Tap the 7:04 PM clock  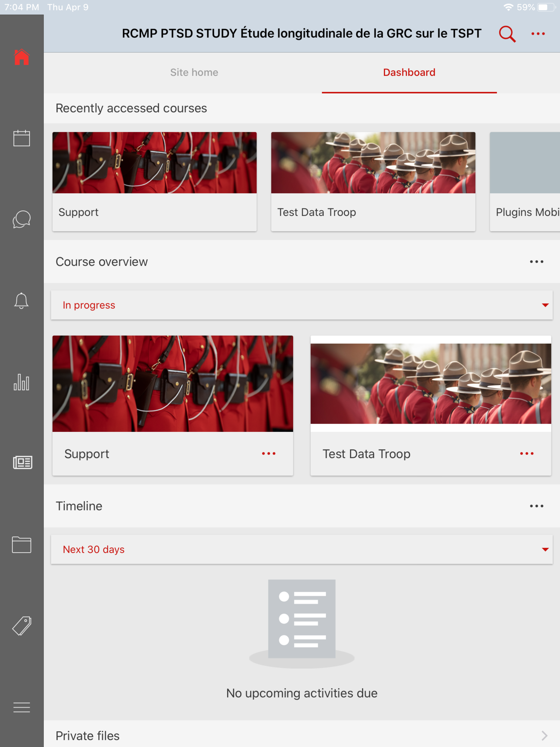22,7
